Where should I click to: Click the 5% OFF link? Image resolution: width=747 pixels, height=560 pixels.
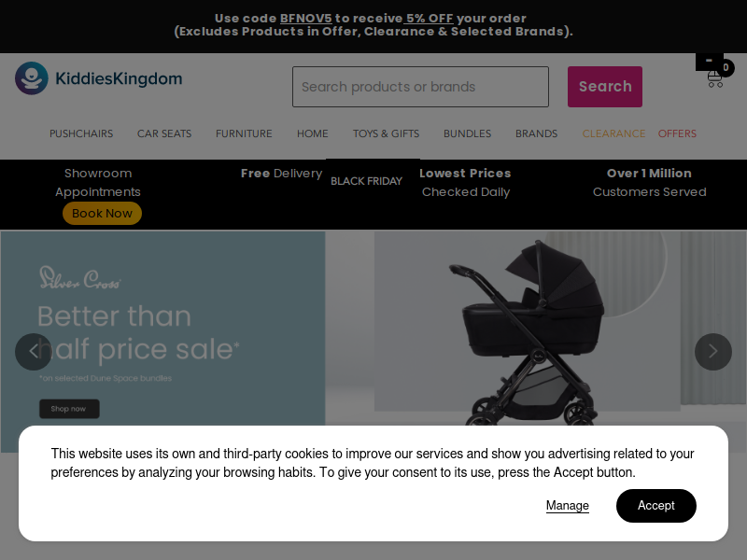point(429,18)
